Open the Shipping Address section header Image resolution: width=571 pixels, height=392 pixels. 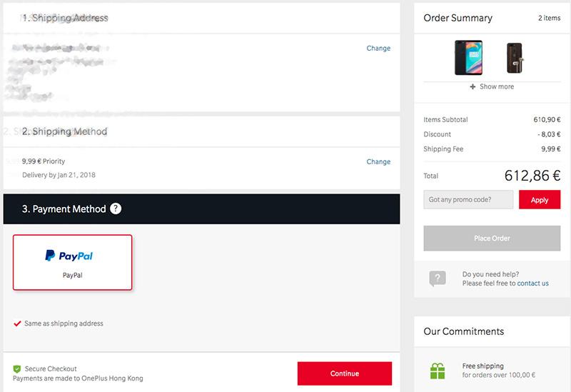click(201, 19)
